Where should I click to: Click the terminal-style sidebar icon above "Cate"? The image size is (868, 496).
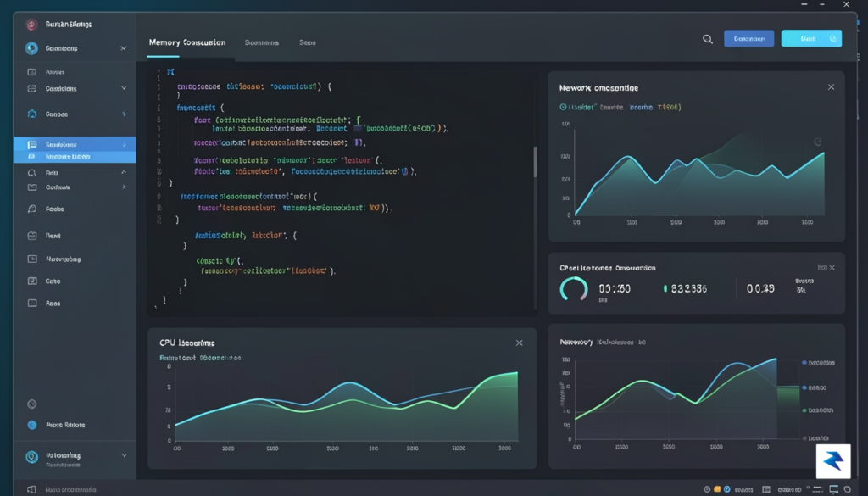coord(32,259)
